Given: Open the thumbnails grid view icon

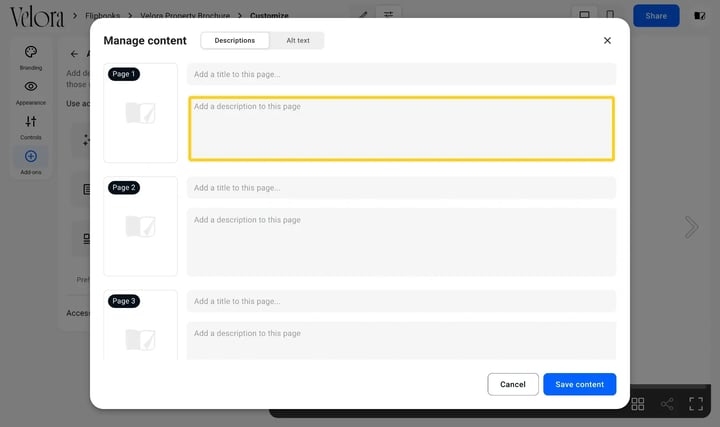Looking at the screenshot, I should pyautogui.click(x=638, y=404).
